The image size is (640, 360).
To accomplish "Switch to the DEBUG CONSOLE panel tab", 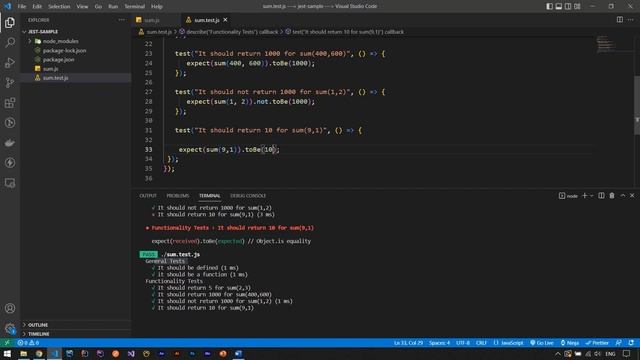I will coord(248,196).
